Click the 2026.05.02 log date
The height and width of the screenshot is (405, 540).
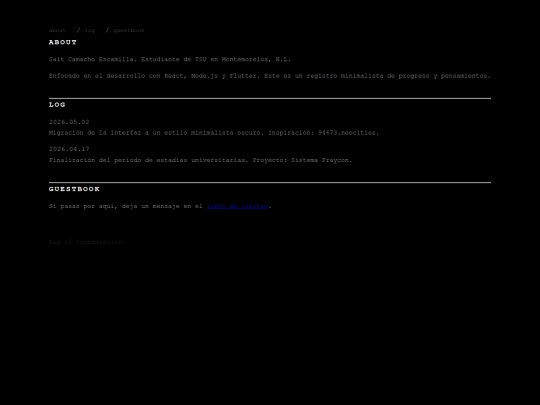pyautogui.click(x=69, y=122)
